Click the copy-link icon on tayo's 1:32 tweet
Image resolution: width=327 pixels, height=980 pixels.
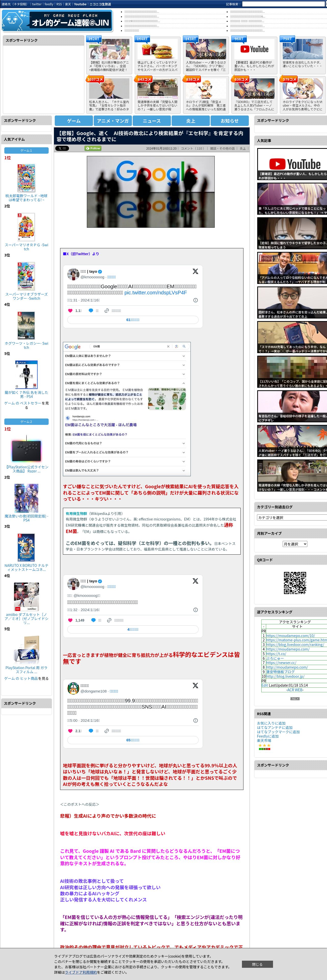(109, 620)
